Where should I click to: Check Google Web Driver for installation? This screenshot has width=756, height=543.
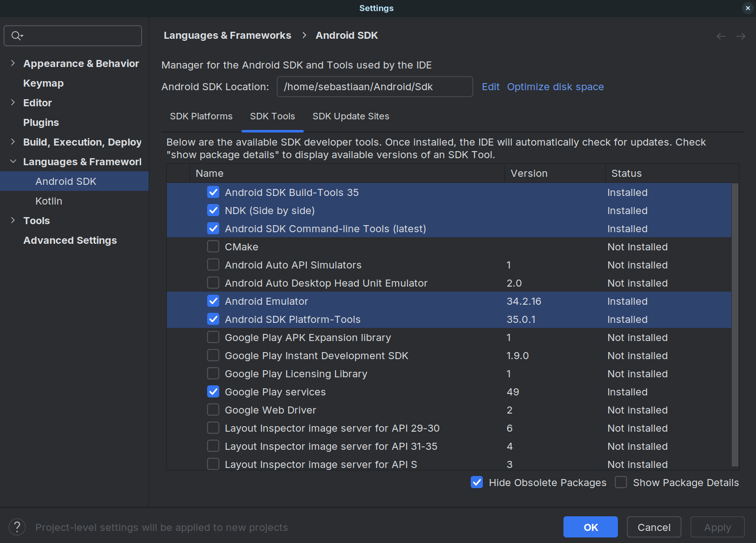(x=213, y=410)
